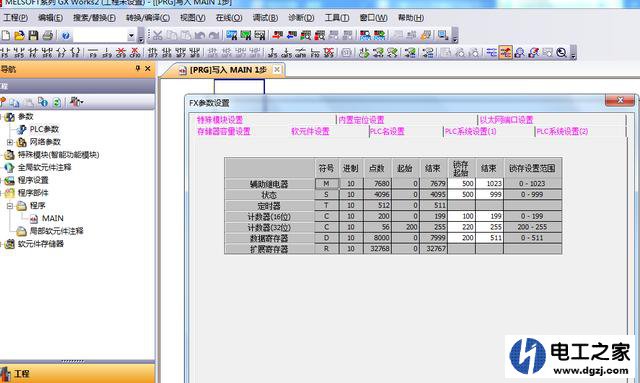The width and height of the screenshot is (640, 383).
Task: Click the Read from PLC blue arrow icon
Action: coord(292,36)
